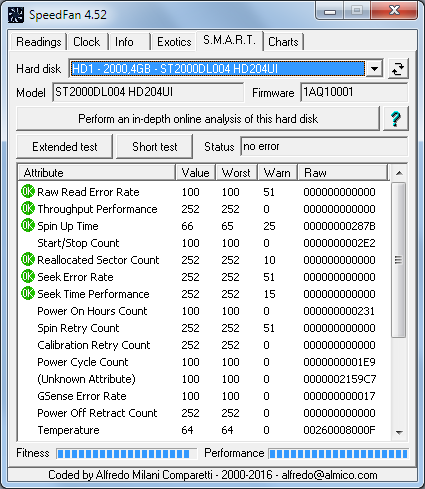Click OK icon beside Seek Time Performance
The width and height of the screenshot is (425, 489).
(x=28, y=294)
